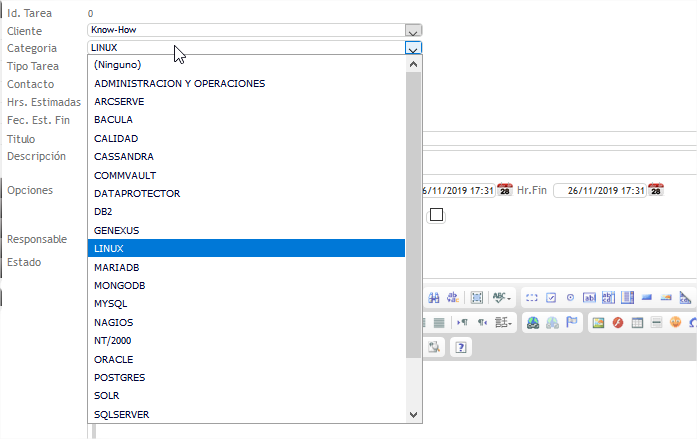Open the ABC spell checker dropdown
The height and width of the screenshot is (439, 697).
tap(501, 297)
